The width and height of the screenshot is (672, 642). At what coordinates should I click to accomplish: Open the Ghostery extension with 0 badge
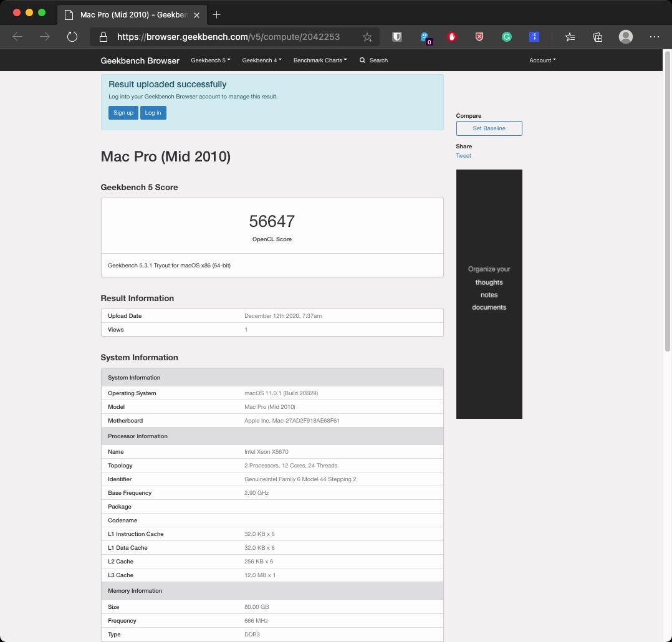tap(425, 37)
